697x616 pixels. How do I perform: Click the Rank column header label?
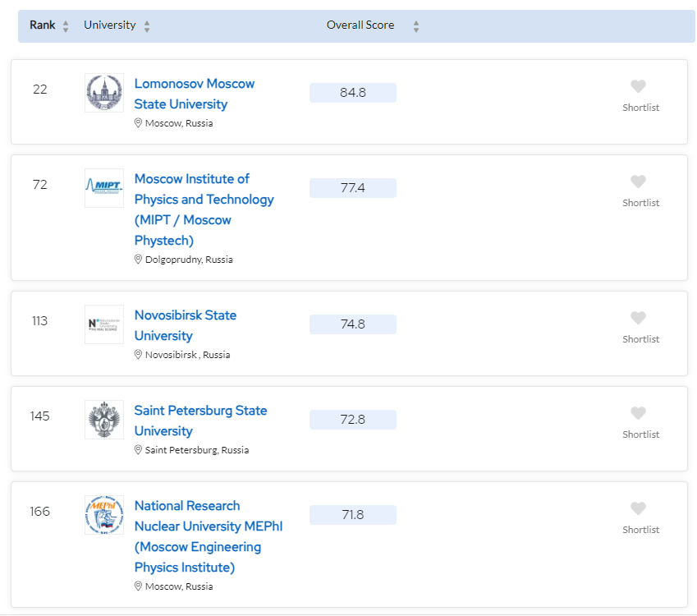42,25
